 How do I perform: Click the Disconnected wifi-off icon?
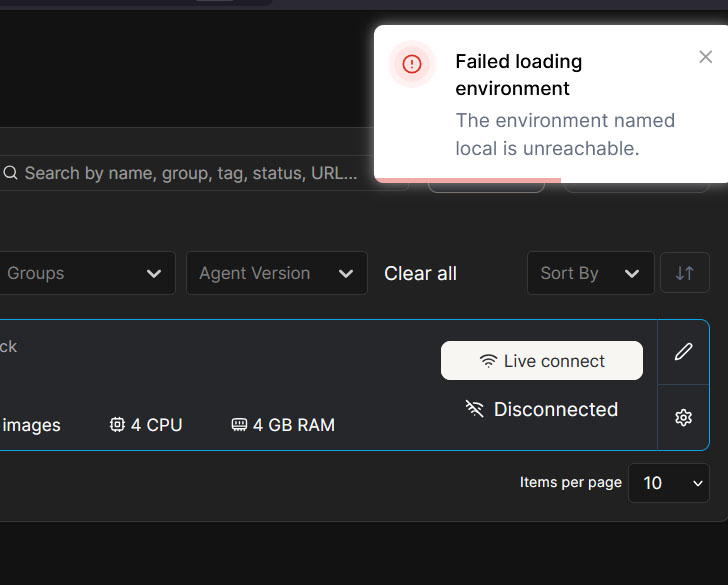tap(474, 409)
